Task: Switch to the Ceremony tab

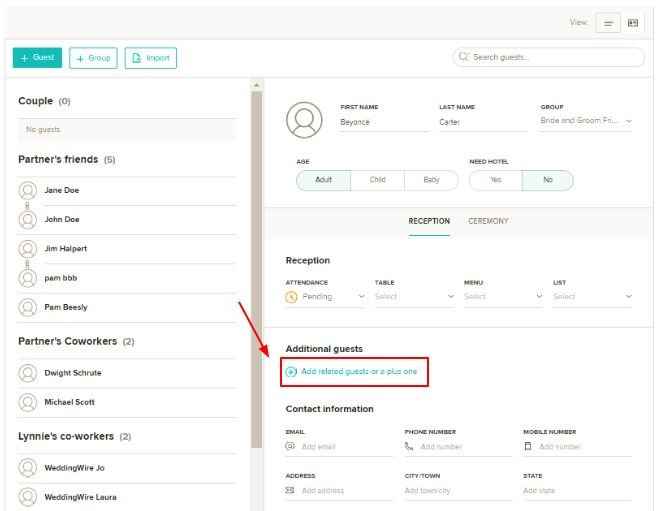Action: pos(488,221)
